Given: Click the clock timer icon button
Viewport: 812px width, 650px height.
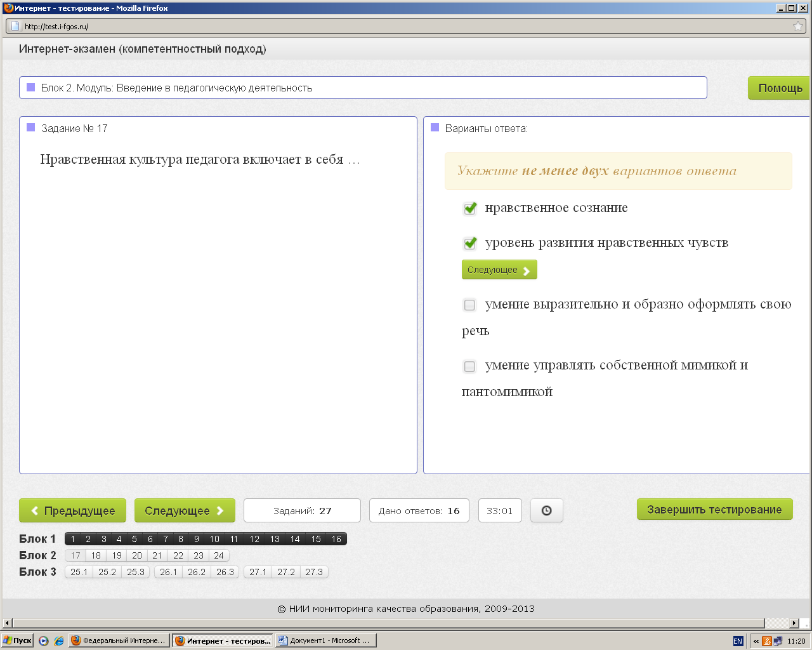Looking at the screenshot, I should tap(546, 510).
